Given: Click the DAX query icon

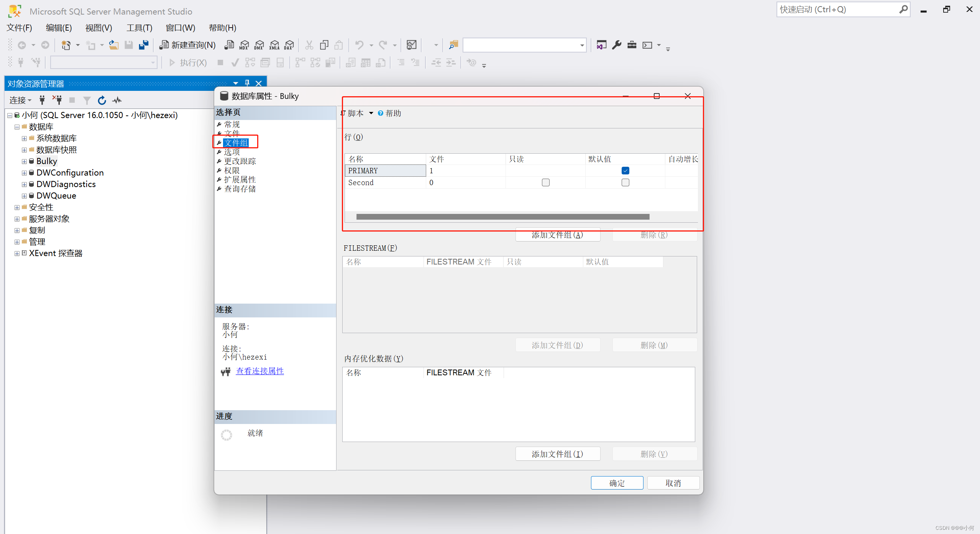Looking at the screenshot, I should click(x=289, y=45).
